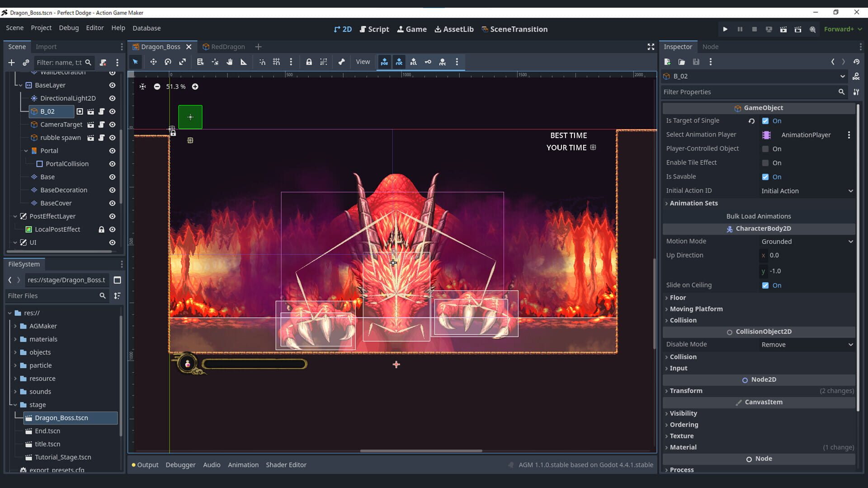Viewport: 868px width, 488px height.
Task: Open AssetLib from the top bar
Action: (454, 28)
